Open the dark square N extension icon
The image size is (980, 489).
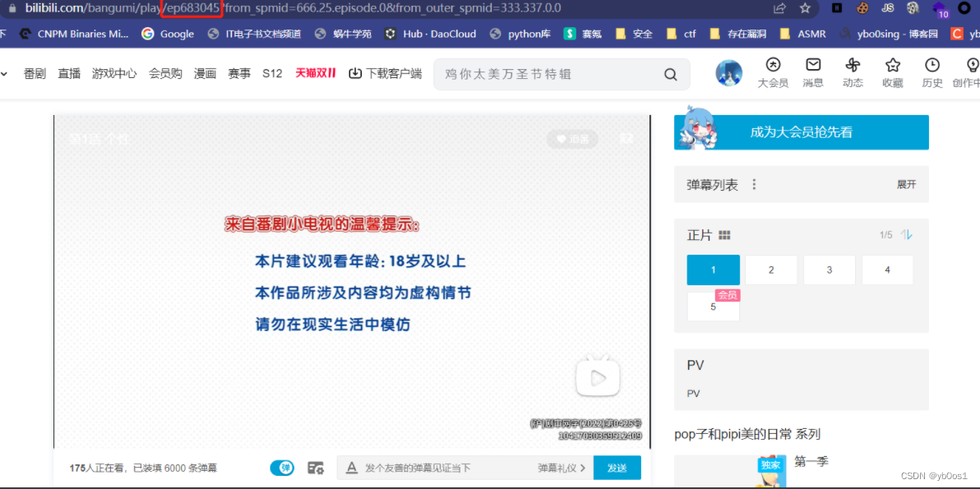837,8
